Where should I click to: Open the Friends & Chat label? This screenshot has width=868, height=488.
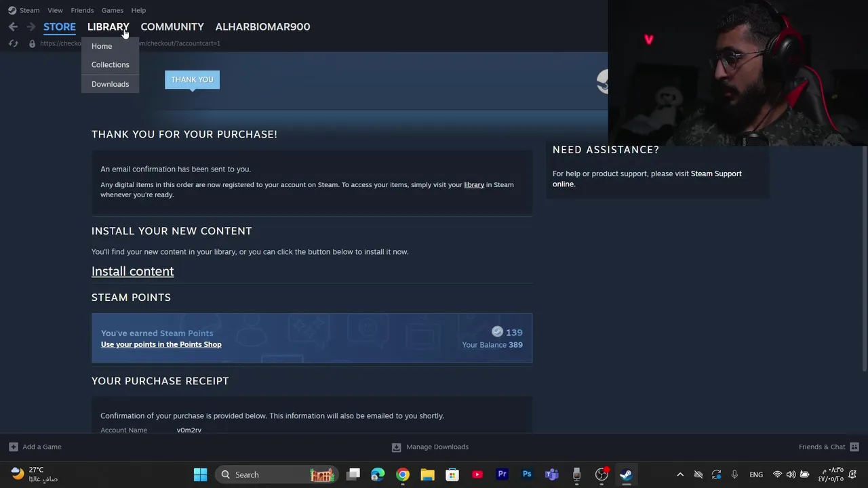822,447
